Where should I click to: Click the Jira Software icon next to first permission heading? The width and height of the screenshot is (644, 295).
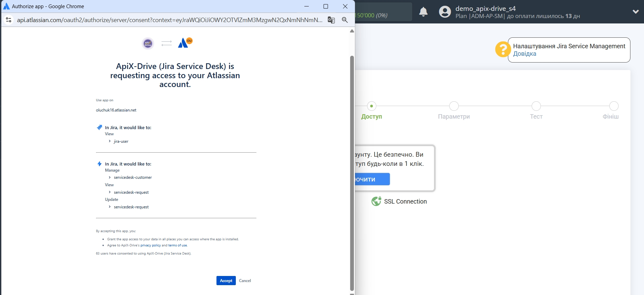point(99,127)
